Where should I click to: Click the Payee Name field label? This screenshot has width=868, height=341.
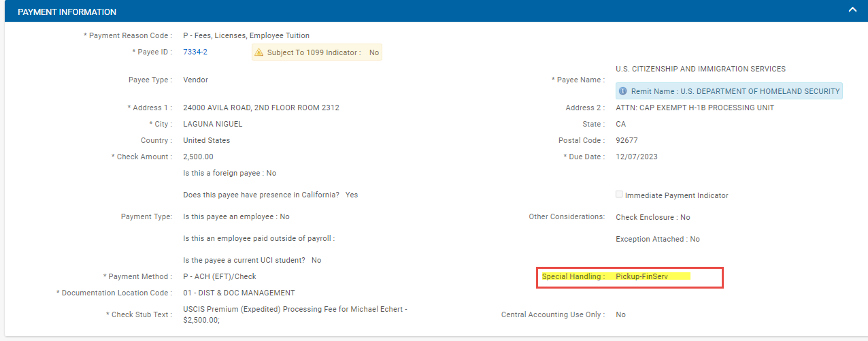[x=578, y=80]
